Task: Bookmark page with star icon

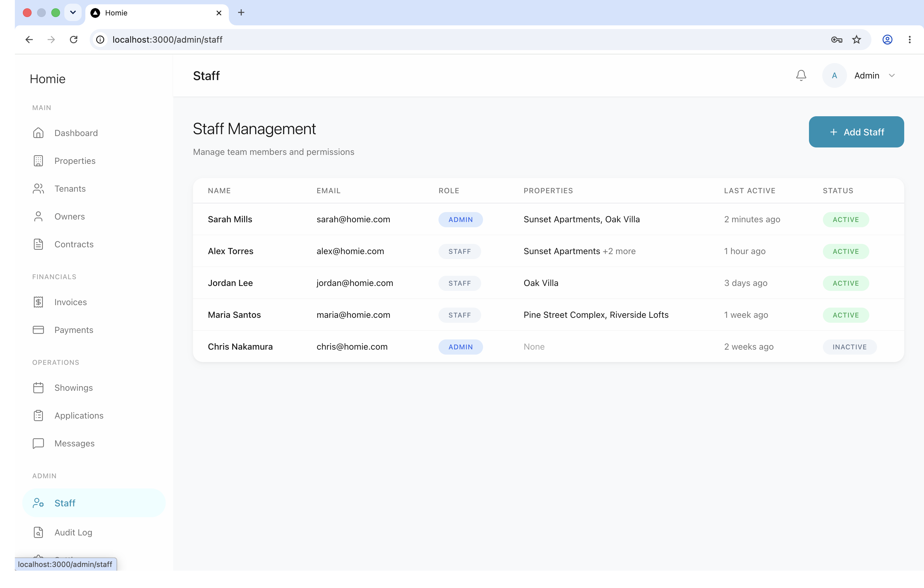Action: tap(857, 40)
